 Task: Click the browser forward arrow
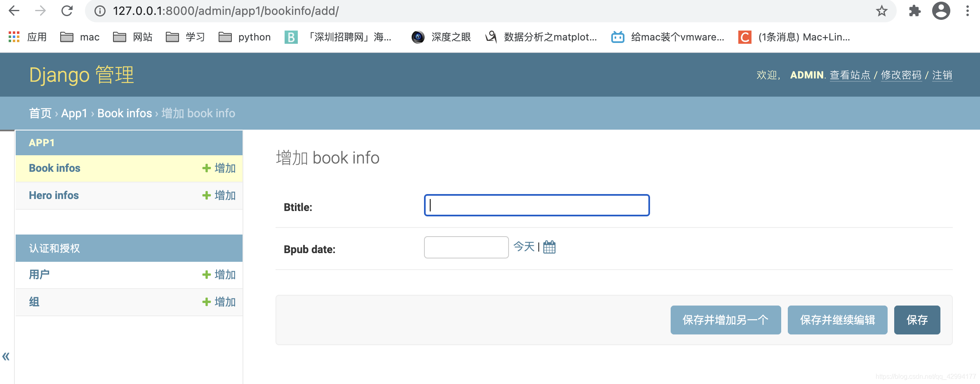(x=40, y=11)
